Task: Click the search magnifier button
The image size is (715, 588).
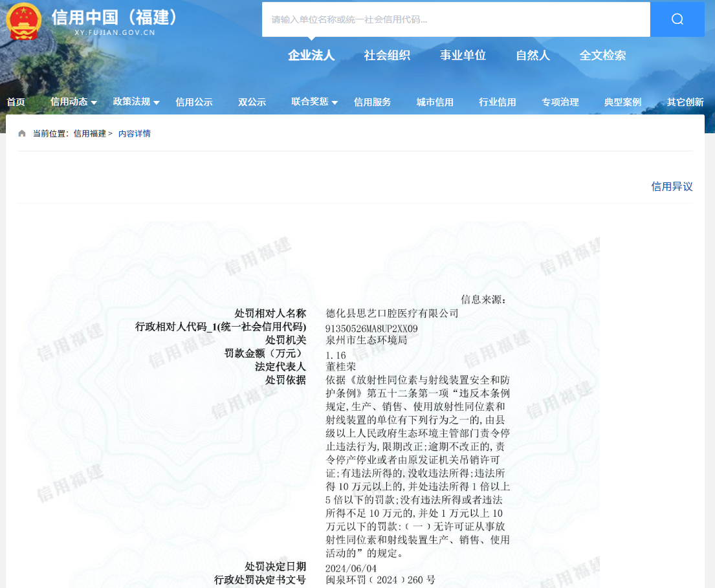Action: 677,19
